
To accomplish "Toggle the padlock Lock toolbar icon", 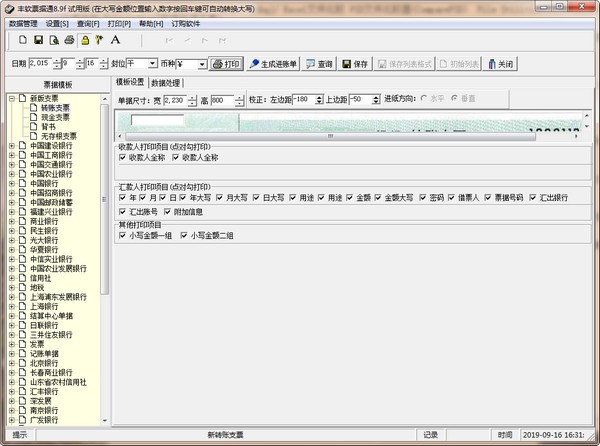I will pyautogui.click(x=85, y=40).
